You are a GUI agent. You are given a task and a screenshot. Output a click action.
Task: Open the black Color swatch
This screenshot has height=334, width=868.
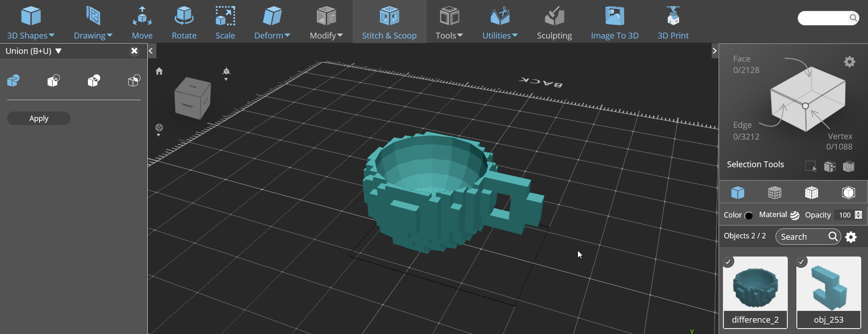[749, 216]
